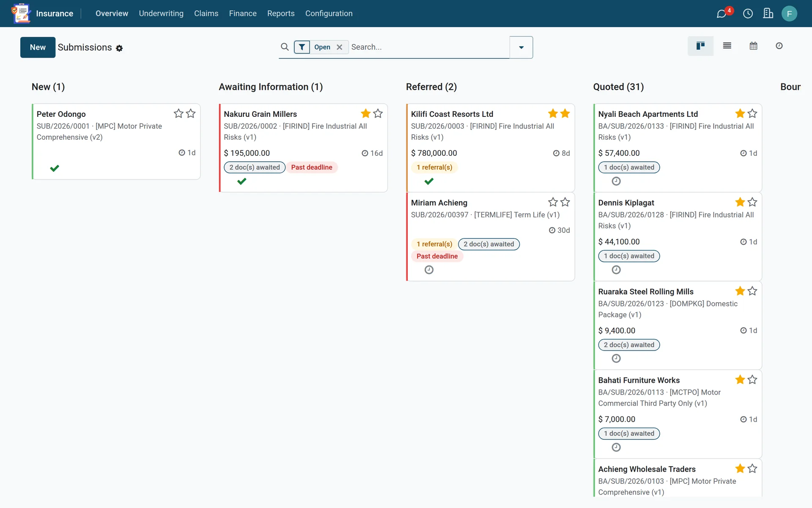The image size is (812, 508).
Task: Open the messages chat icon
Action: [x=721, y=14]
